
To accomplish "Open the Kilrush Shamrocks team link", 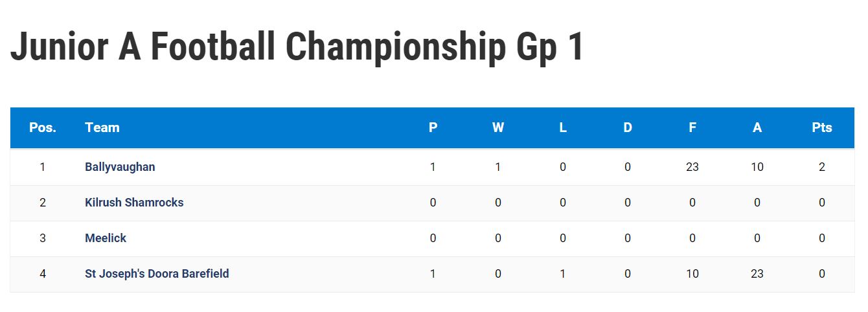I will point(134,203).
